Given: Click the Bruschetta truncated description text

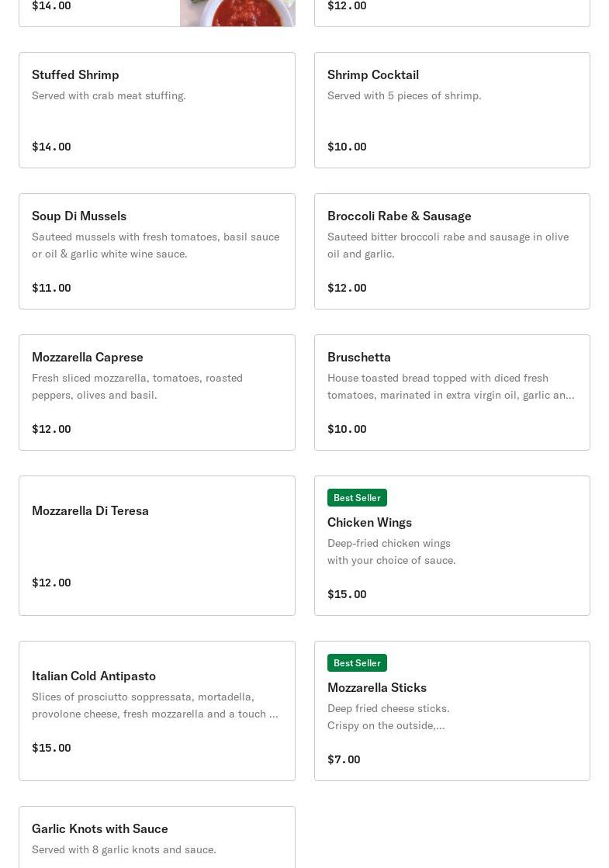Looking at the screenshot, I should (x=450, y=386).
